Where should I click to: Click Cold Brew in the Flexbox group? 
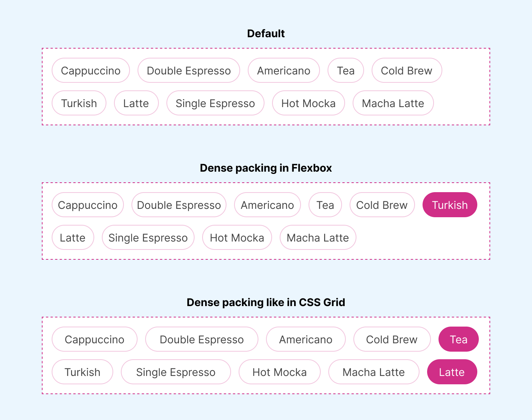coord(382,205)
